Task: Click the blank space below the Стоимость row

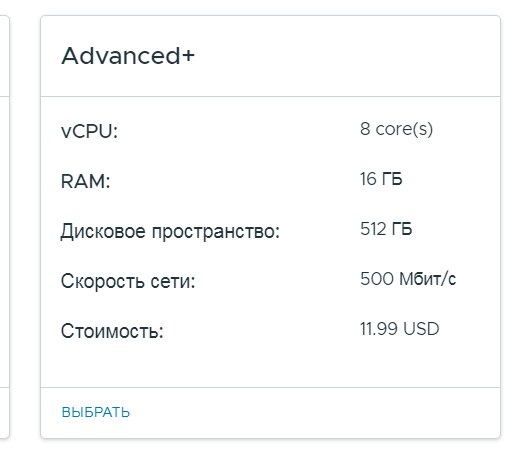Action: click(x=270, y=365)
